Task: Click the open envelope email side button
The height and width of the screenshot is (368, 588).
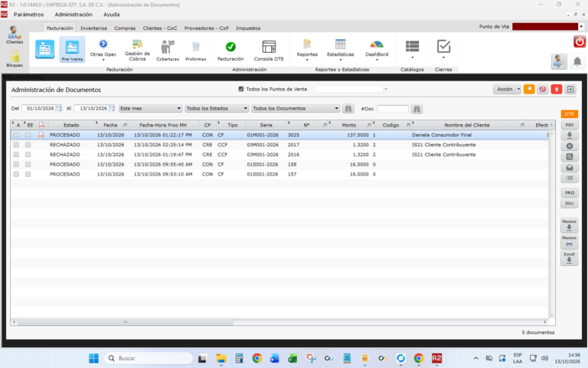Action: click(x=570, y=167)
